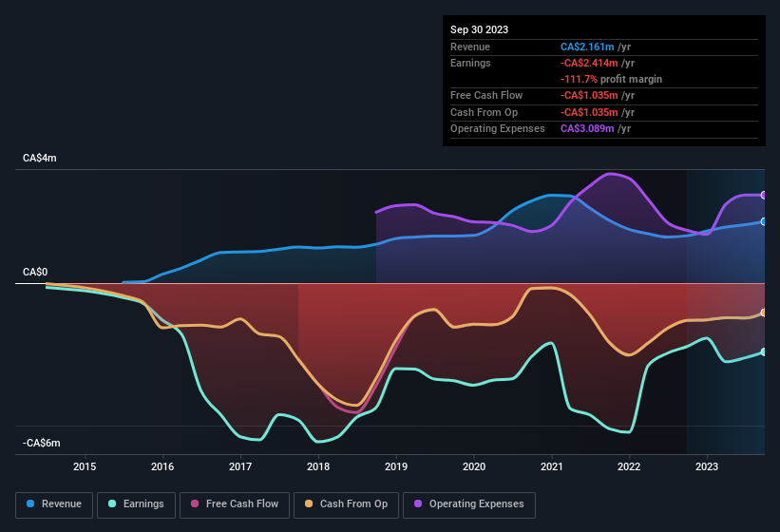The height and width of the screenshot is (532, 780).
Task: Select the 2016 x-axis label
Action: [162, 466]
